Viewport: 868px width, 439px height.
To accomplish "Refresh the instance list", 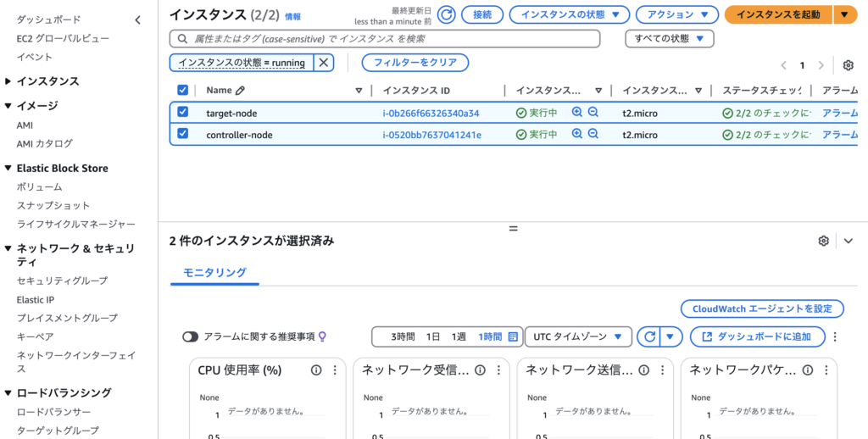I will (446, 14).
